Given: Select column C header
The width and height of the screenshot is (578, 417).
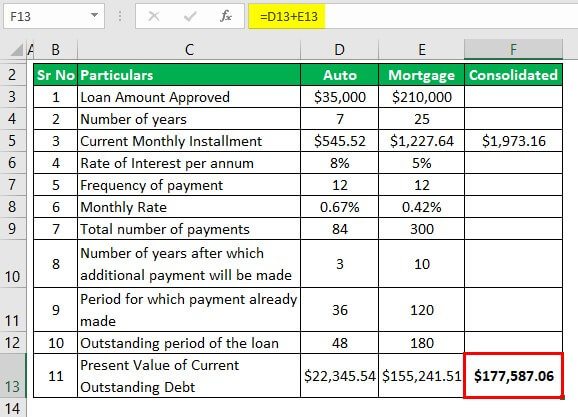Looking at the screenshot, I should point(189,50).
